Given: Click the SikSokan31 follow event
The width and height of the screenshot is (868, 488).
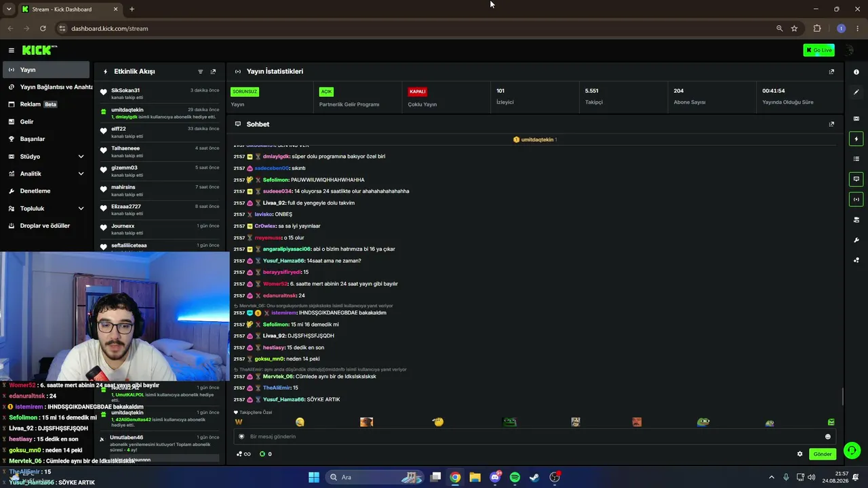Looking at the screenshot, I should click(160, 94).
